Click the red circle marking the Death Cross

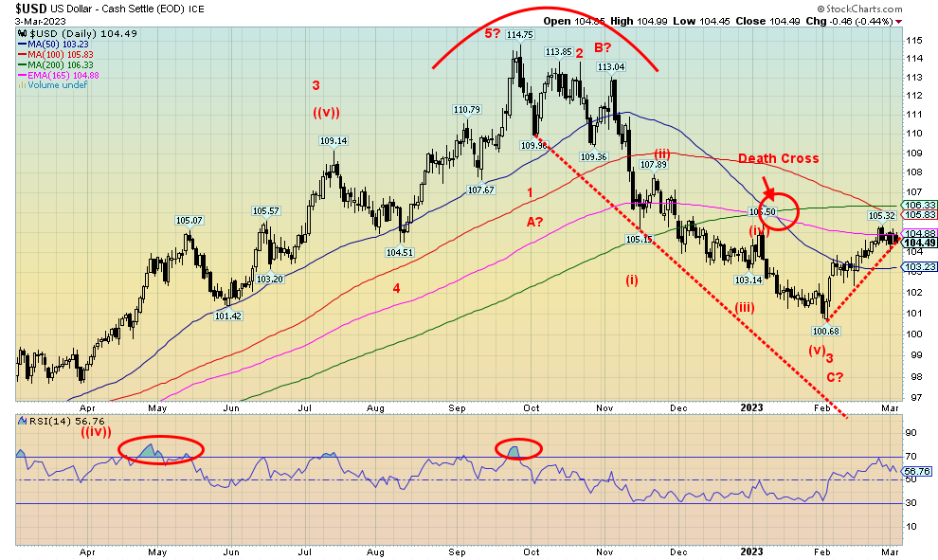tap(778, 209)
